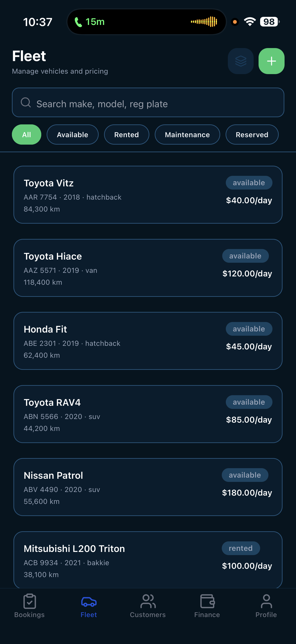Select the Nissan Patrol listing
The image size is (296, 644).
[x=148, y=487]
